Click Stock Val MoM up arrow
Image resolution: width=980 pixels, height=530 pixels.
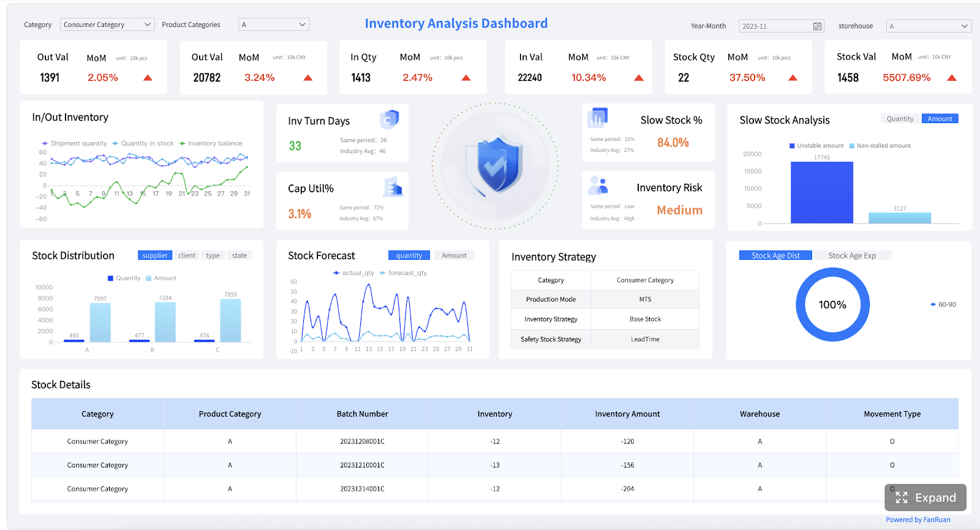(952, 78)
